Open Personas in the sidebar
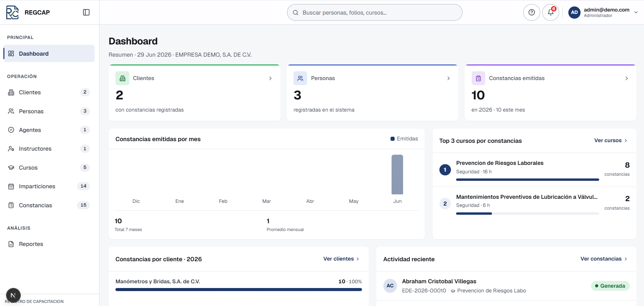The width and height of the screenshot is (644, 306). click(x=49, y=111)
